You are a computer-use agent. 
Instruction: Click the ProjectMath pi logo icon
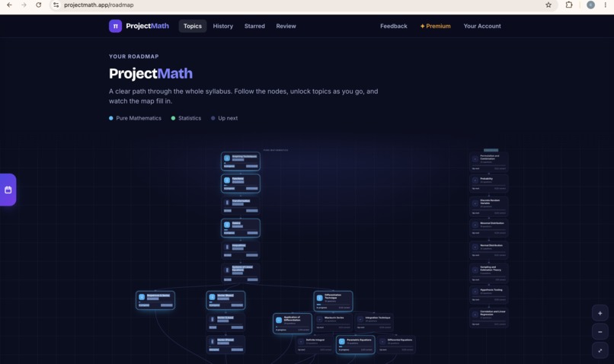(115, 26)
